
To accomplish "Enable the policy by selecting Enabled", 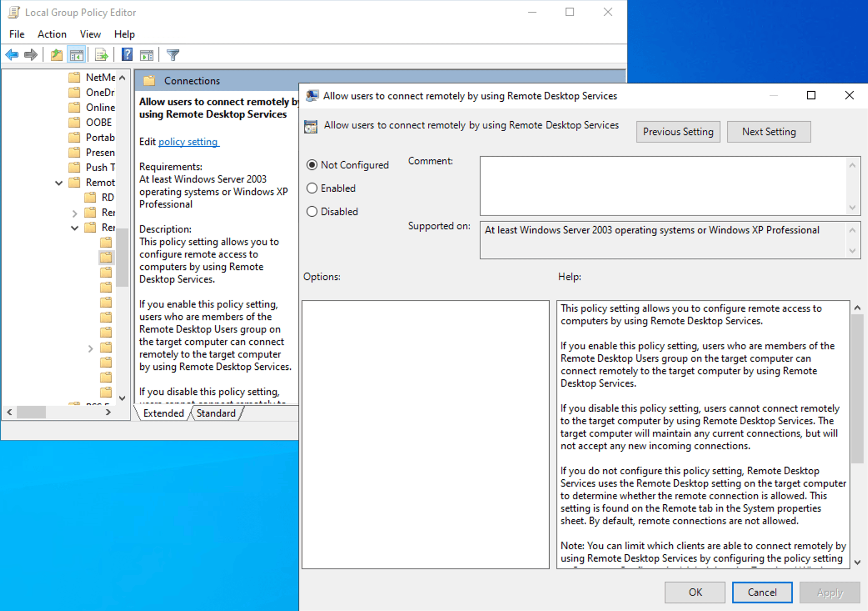I will coord(312,188).
